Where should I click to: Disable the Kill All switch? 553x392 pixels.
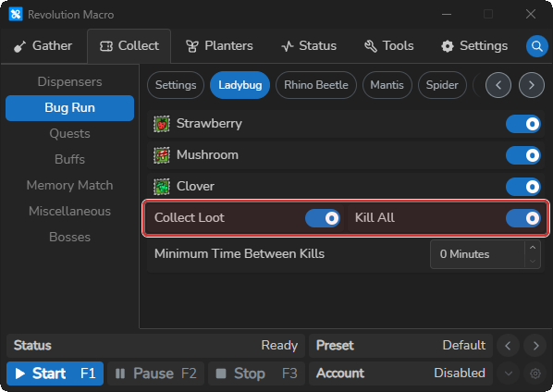(x=523, y=218)
